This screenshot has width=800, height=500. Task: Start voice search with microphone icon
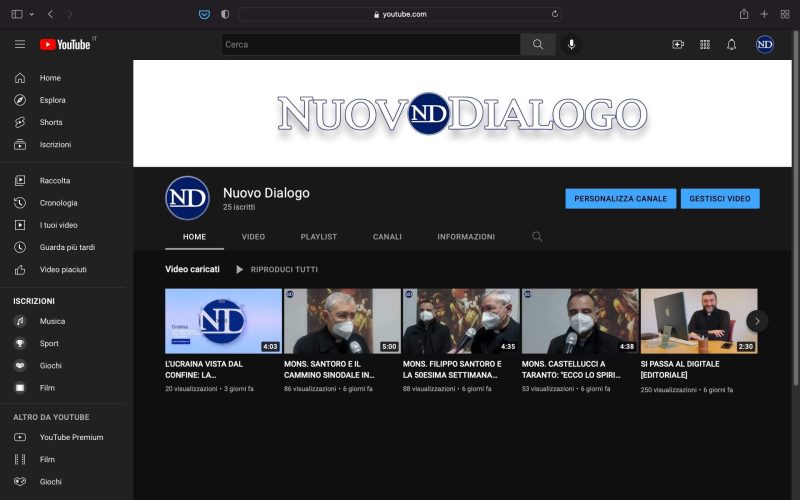pyautogui.click(x=571, y=44)
